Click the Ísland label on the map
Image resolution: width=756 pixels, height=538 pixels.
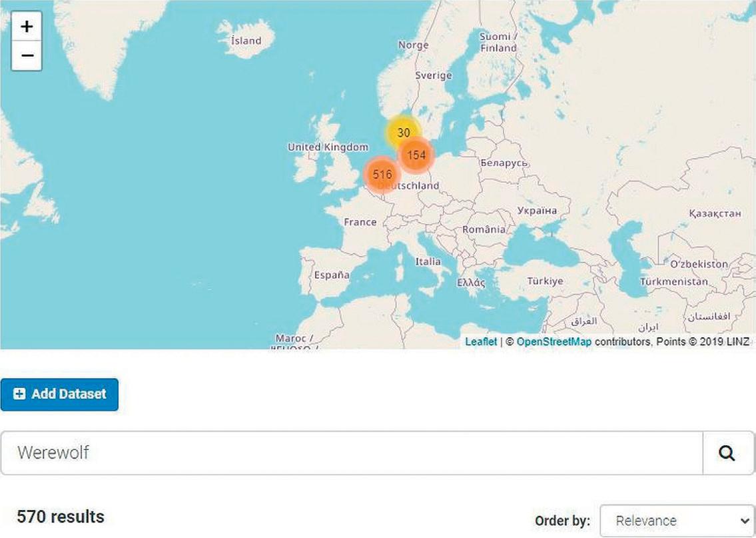coord(246,41)
